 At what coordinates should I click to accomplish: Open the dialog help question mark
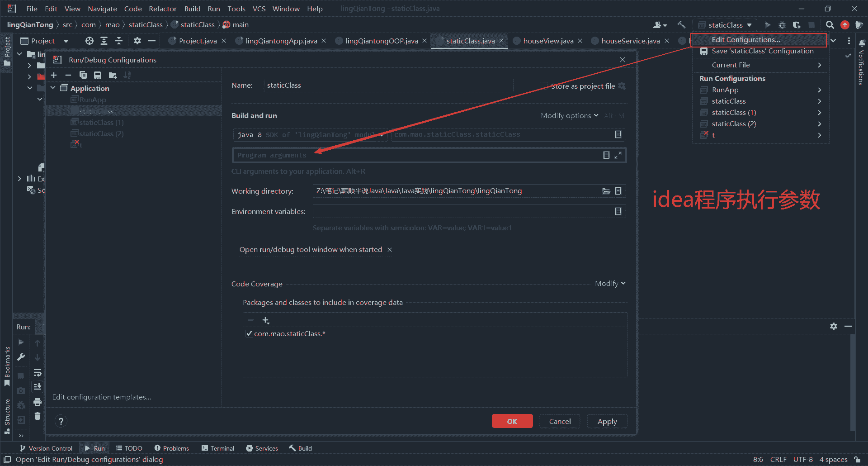[x=61, y=421]
